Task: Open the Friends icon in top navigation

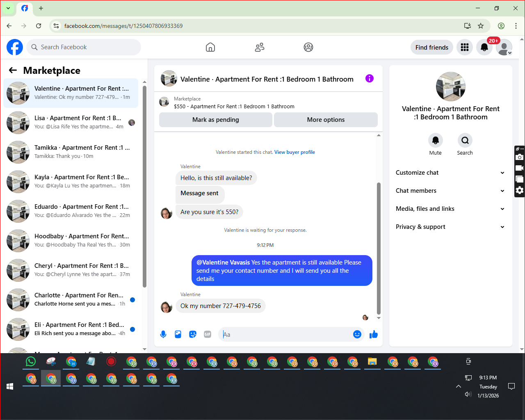Action: click(260, 47)
